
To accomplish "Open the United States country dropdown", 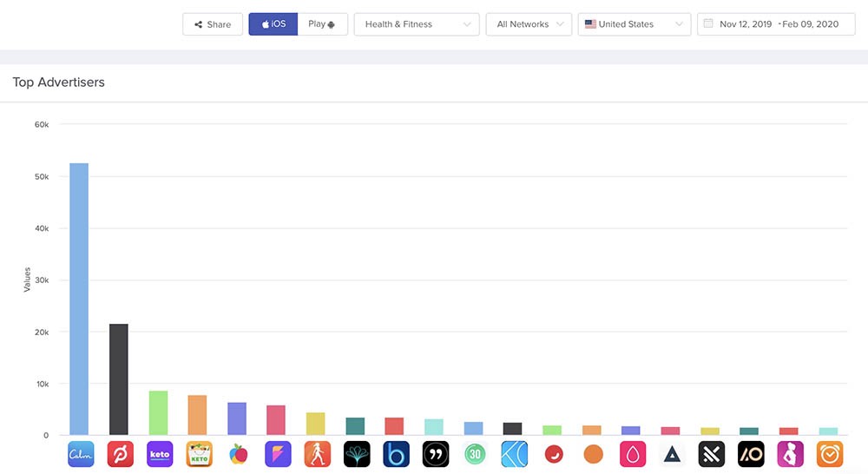I will click(635, 24).
